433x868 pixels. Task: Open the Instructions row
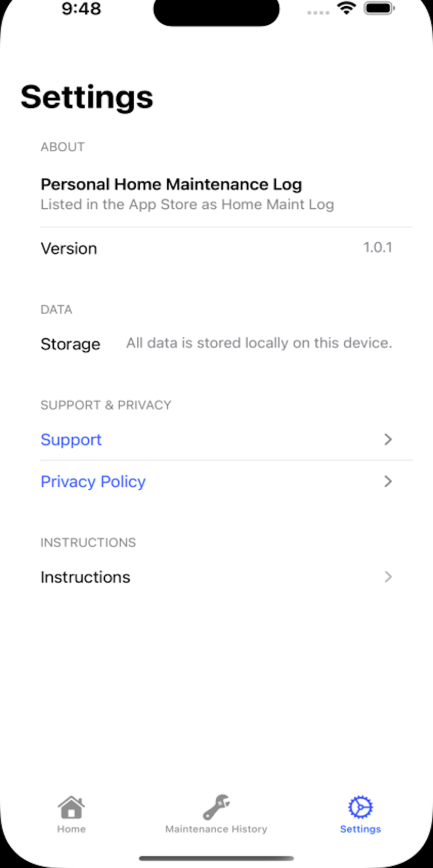pyautogui.click(x=85, y=577)
